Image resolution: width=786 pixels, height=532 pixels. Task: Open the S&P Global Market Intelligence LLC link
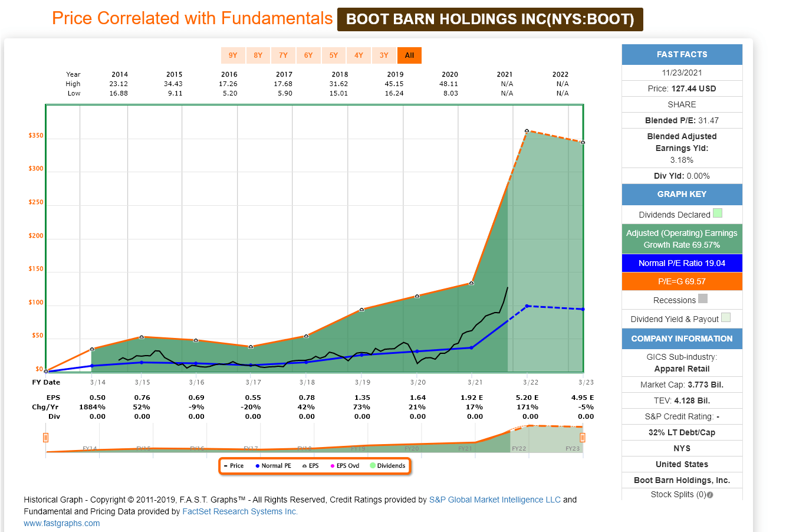495,500
